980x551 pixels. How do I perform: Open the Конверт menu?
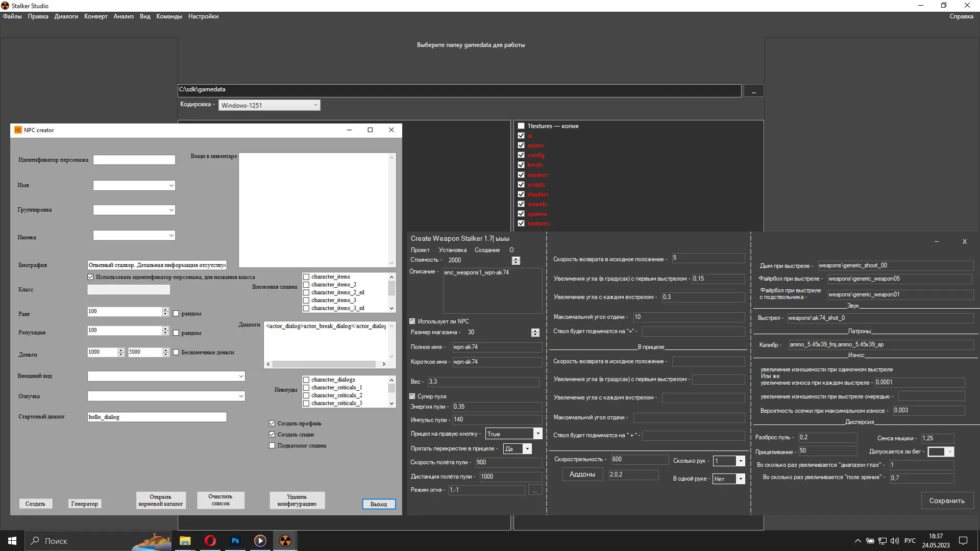(96, 16)
